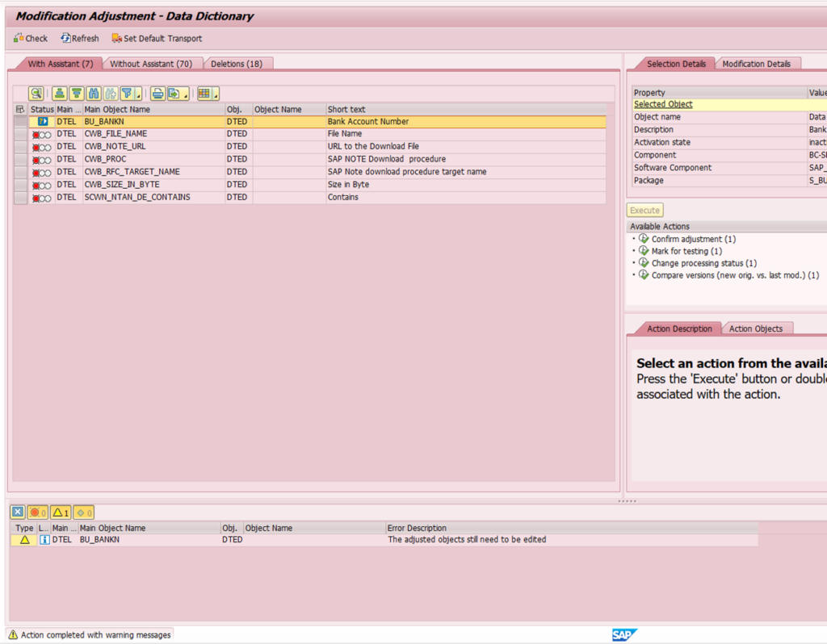
Task: Click the Confirm adjustment (1) action link
Action: (x=694, y=239)
